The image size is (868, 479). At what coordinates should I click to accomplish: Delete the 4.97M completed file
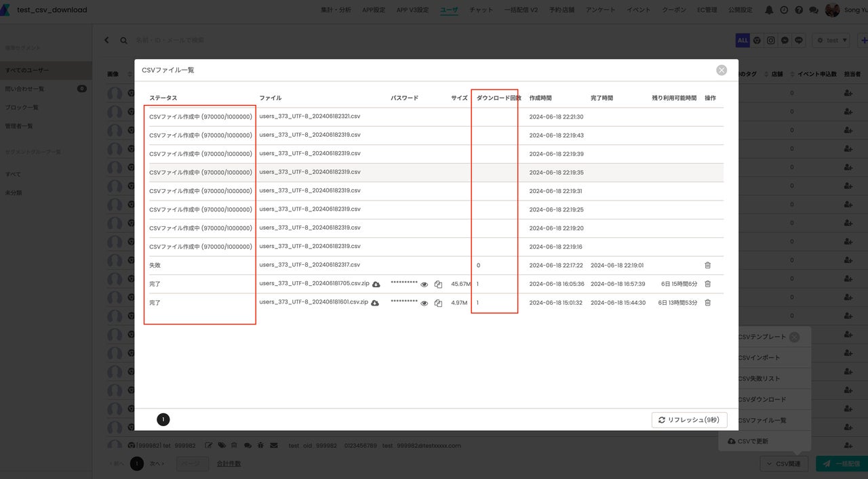708,302
